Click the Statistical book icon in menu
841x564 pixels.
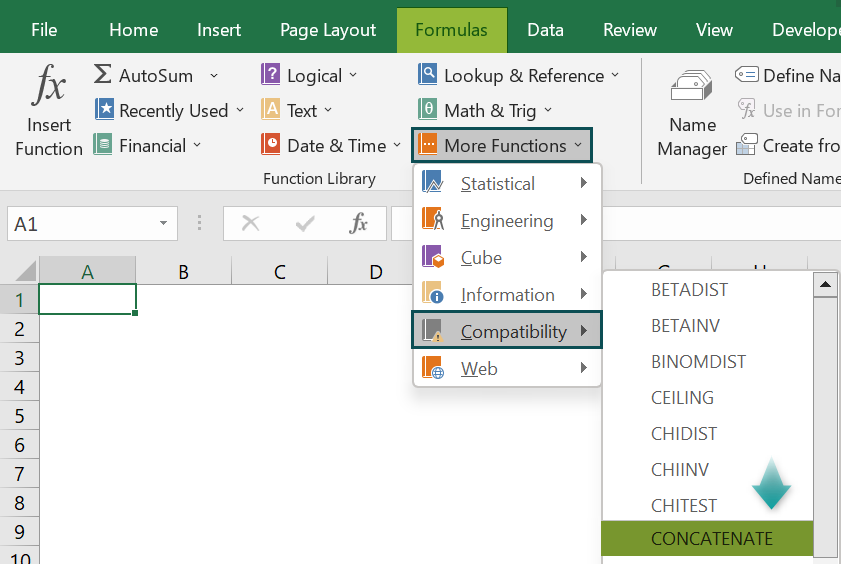point(432,182)
